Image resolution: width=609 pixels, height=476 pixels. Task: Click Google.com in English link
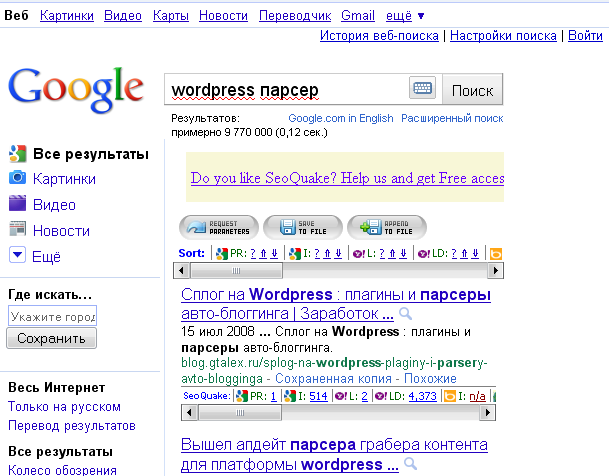[x=341, y=118]
